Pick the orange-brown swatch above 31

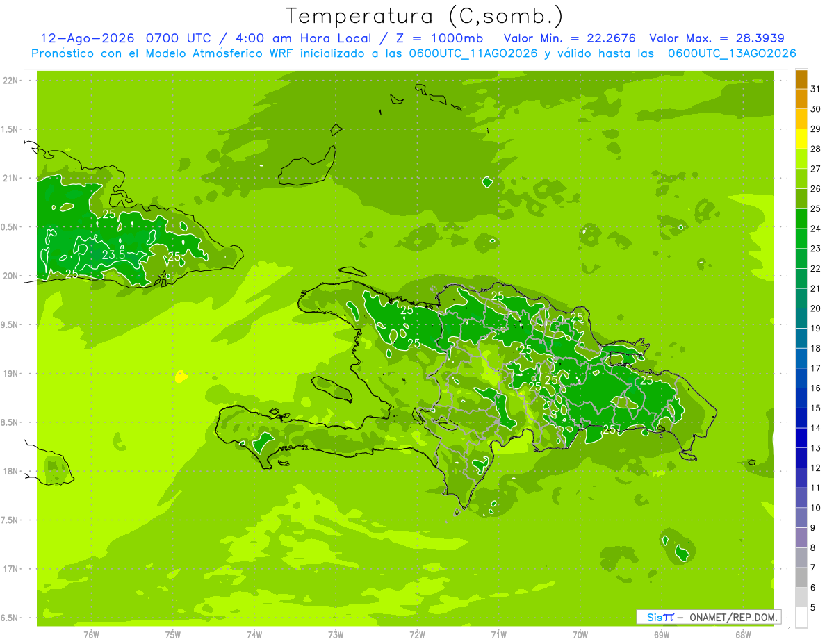tap(801, 79)
